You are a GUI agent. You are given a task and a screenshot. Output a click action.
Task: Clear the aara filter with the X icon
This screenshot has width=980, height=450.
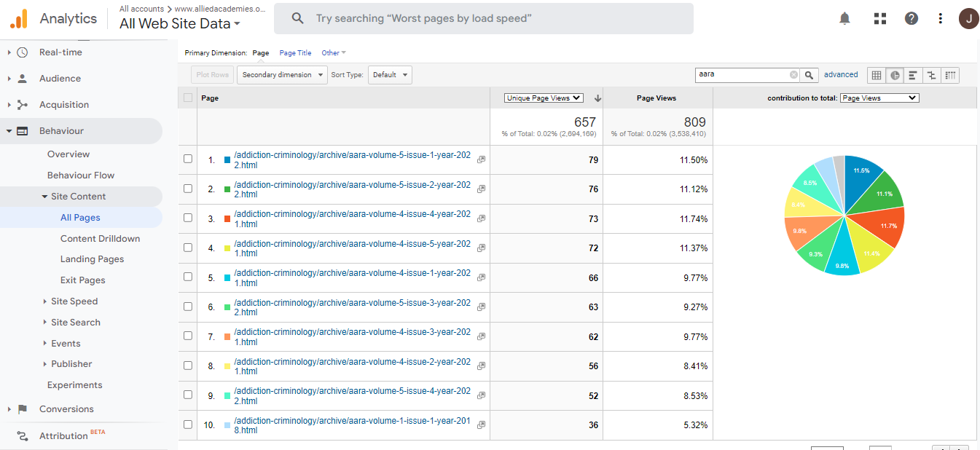(x=793, y=75)
